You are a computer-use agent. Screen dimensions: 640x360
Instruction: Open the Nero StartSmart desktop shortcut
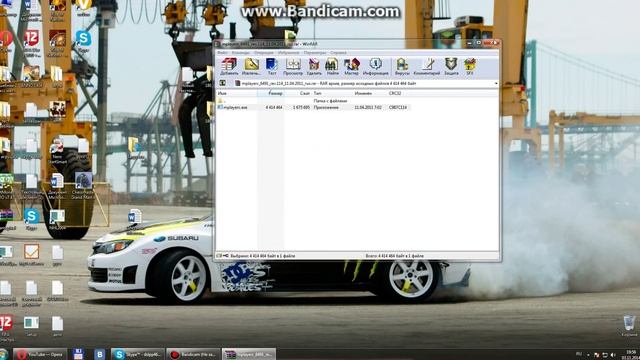pyautogui.click(x=57, y=152)
